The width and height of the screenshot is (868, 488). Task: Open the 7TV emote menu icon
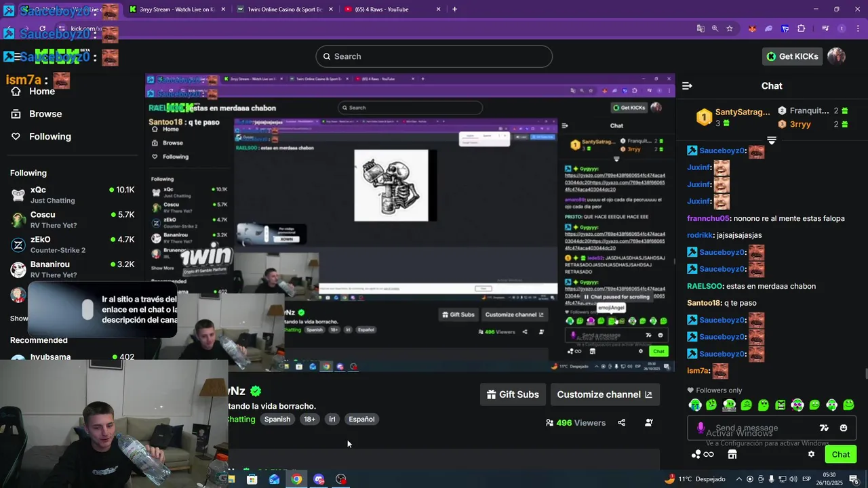(824, 428)
